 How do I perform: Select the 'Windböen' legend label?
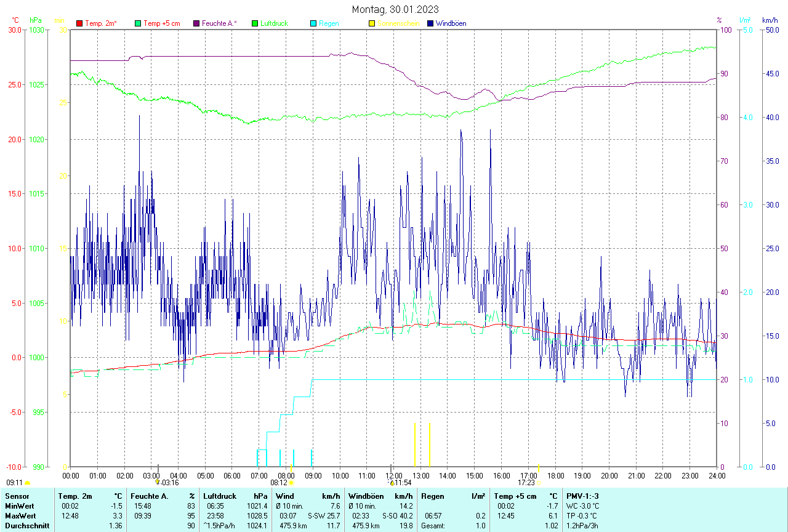click(451, 23)
